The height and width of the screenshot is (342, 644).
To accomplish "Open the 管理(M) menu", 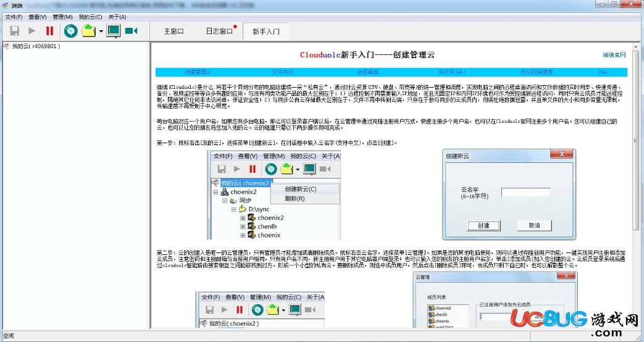I will 62,17.
